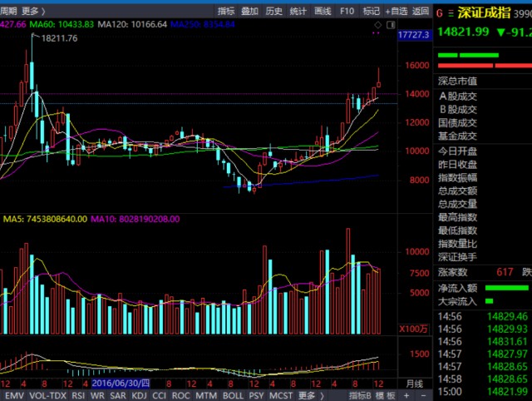Click the red G icon beside 深证成指
Viewport: 532px width, 401px height.
[440, 12]
